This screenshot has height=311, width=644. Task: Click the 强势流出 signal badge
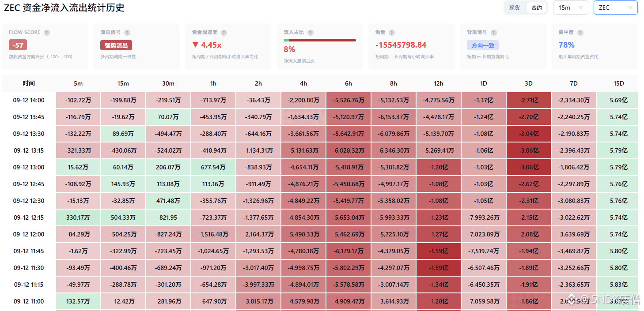[116, 45]
